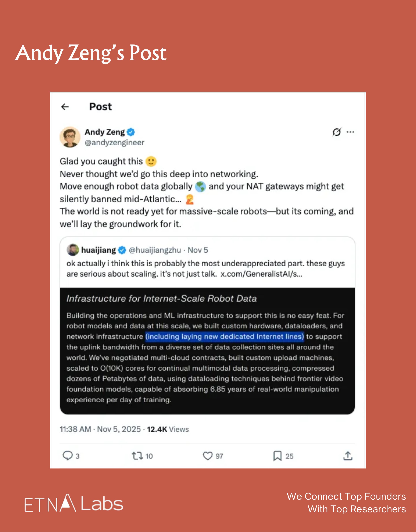Image resolution: width=416 pixels, height=532 pixels.
Task: Open the @andyzengineer handle link
Action: tap(114, 143)
